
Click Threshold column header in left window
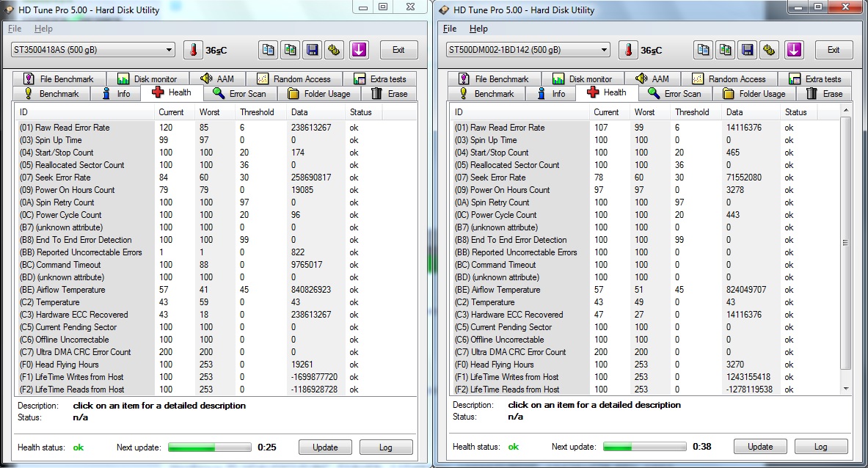pos(260,111)
